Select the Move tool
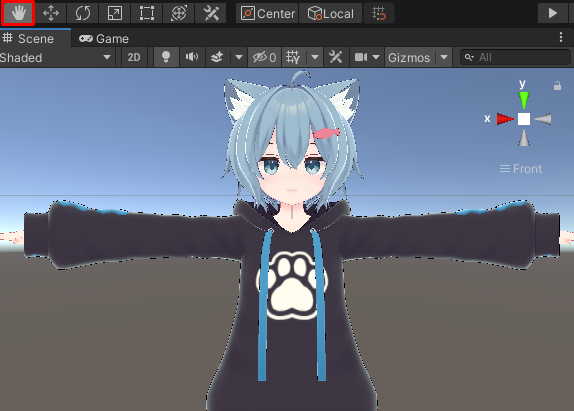574x411 pixels. (51, 14)
